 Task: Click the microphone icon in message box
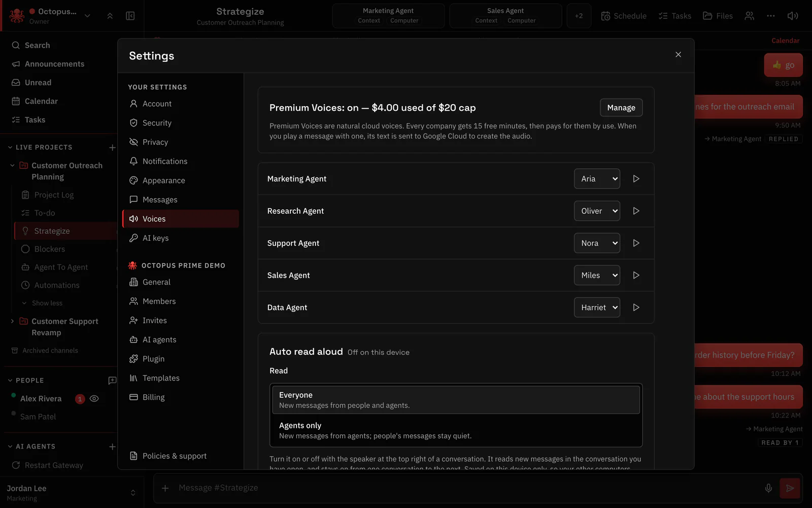point(768,488)
